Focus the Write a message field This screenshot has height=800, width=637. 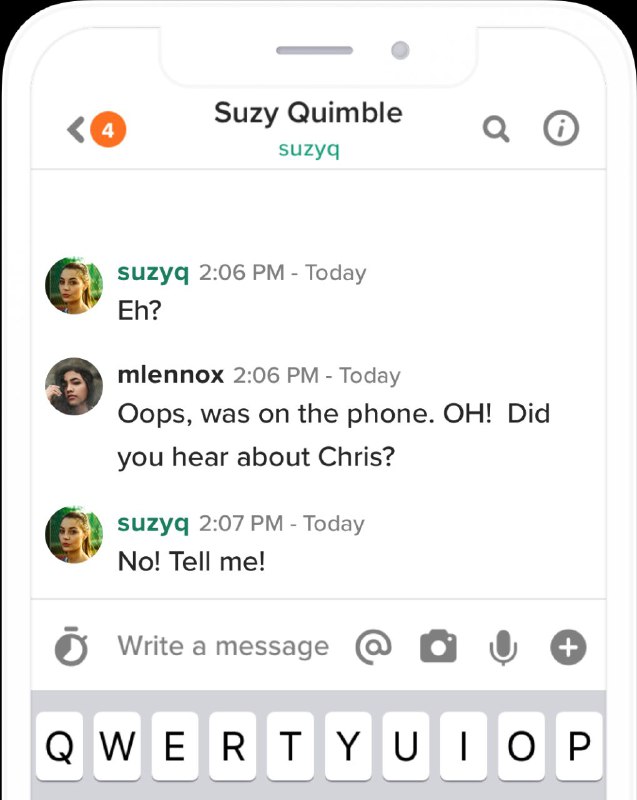(x=223, y=647)
